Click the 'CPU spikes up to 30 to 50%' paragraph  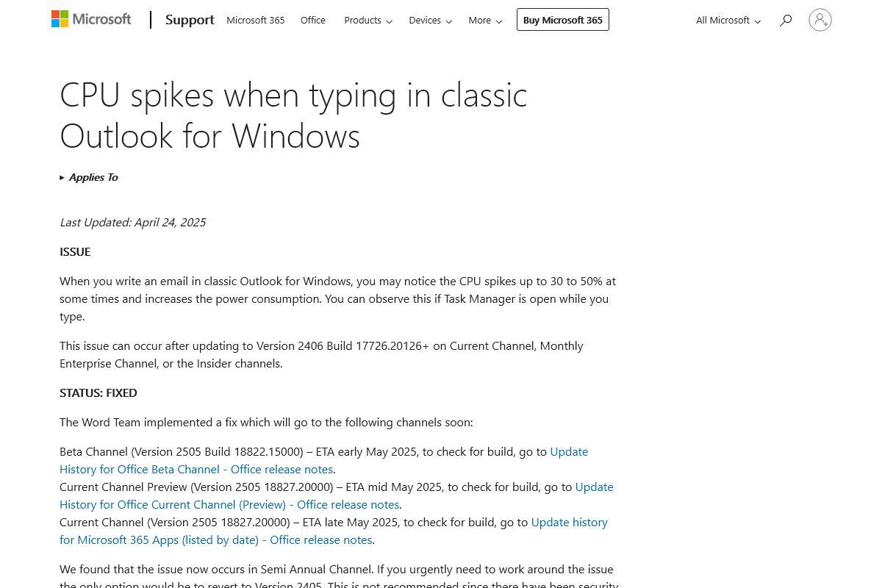click(338, 298)
